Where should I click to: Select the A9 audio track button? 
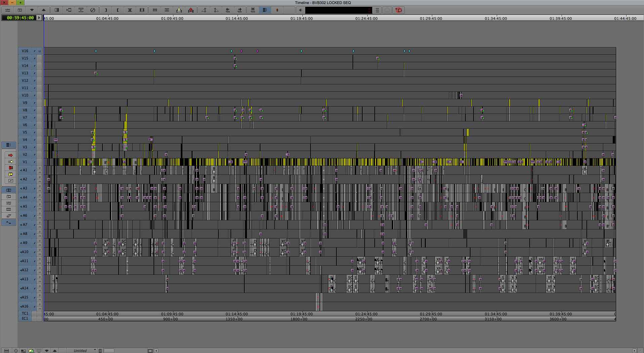click(x=25, y=243)
